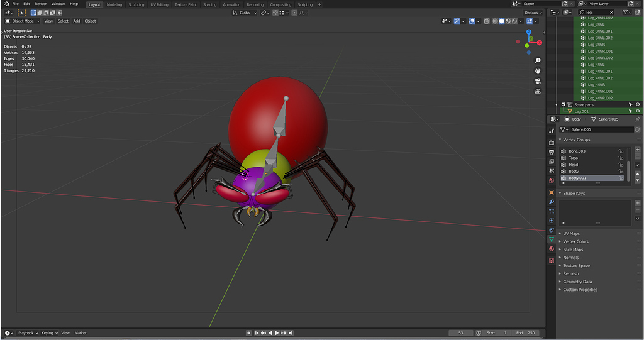Select the tweak select tool icon
The image size is (644, 340).
click(22, 13)
